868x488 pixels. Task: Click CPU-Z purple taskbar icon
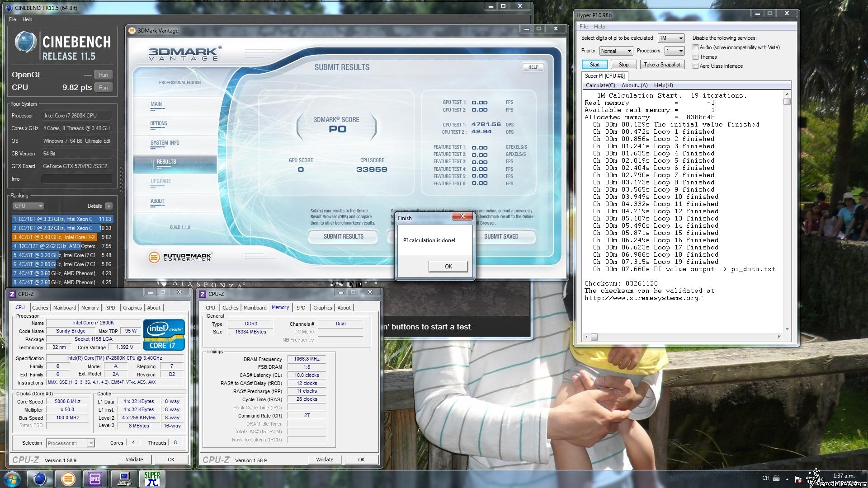coord(95,479)
